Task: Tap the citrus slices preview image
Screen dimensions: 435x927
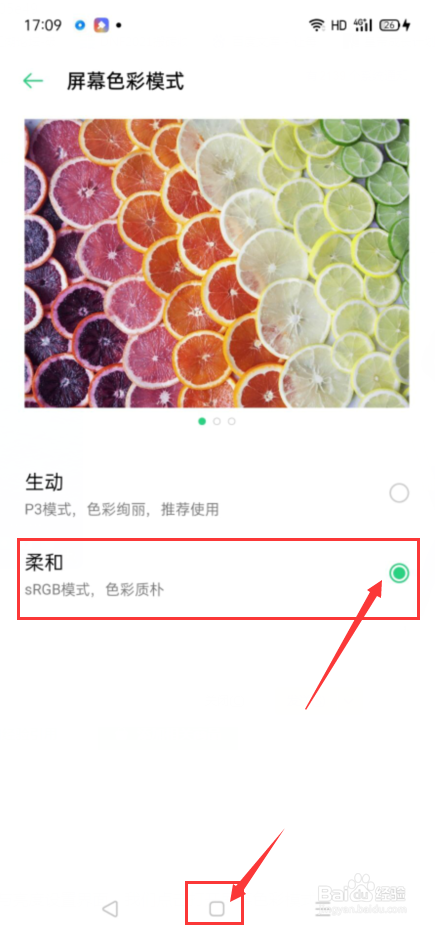Action: click(x=217, y=263)
